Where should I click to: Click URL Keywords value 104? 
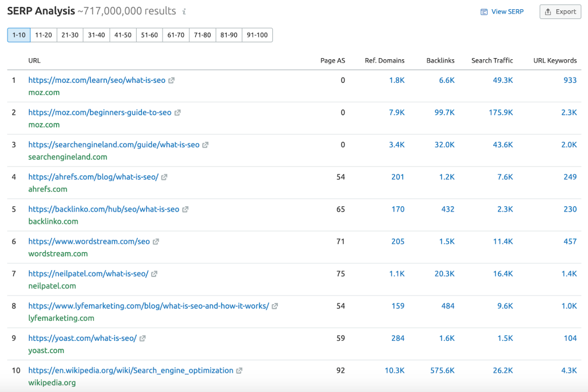570,339
